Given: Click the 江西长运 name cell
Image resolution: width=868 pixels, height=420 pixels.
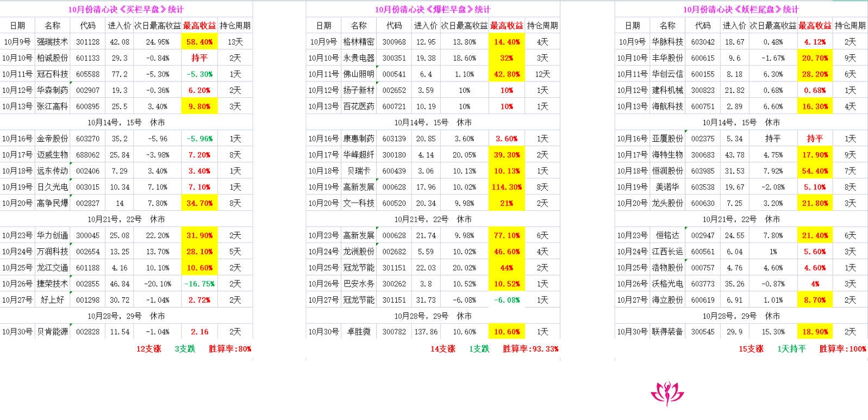Looking at the screenshot, I should click(667, 252).
